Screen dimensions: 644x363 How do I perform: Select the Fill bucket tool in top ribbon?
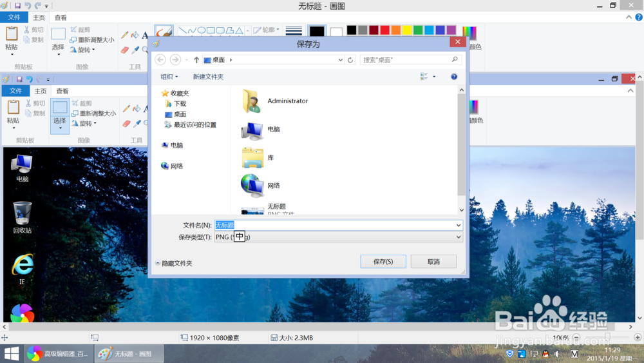[x=135, y=35]
